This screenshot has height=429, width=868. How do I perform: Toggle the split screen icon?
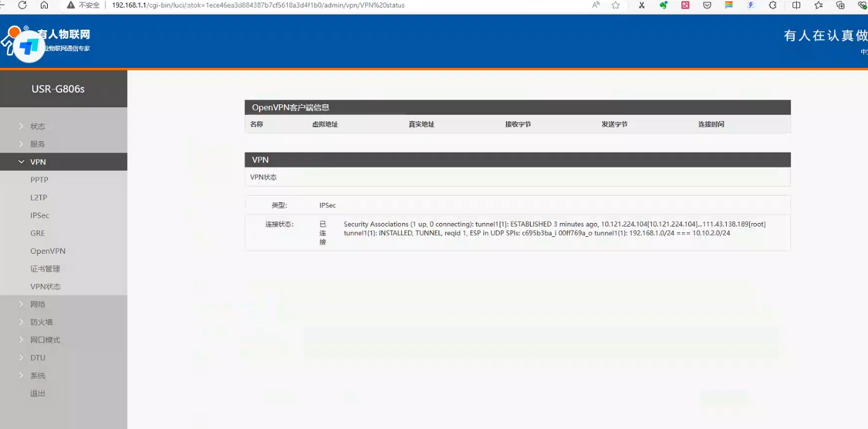(x=796, y=5)
